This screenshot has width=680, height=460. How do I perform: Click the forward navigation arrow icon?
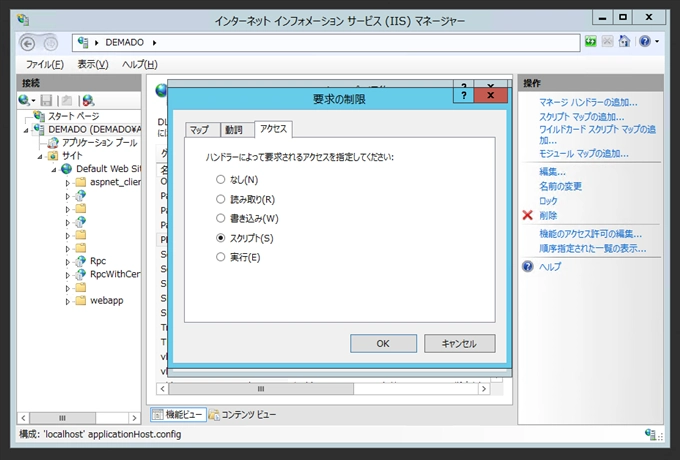pyautogui.click(x=50, y=43)
